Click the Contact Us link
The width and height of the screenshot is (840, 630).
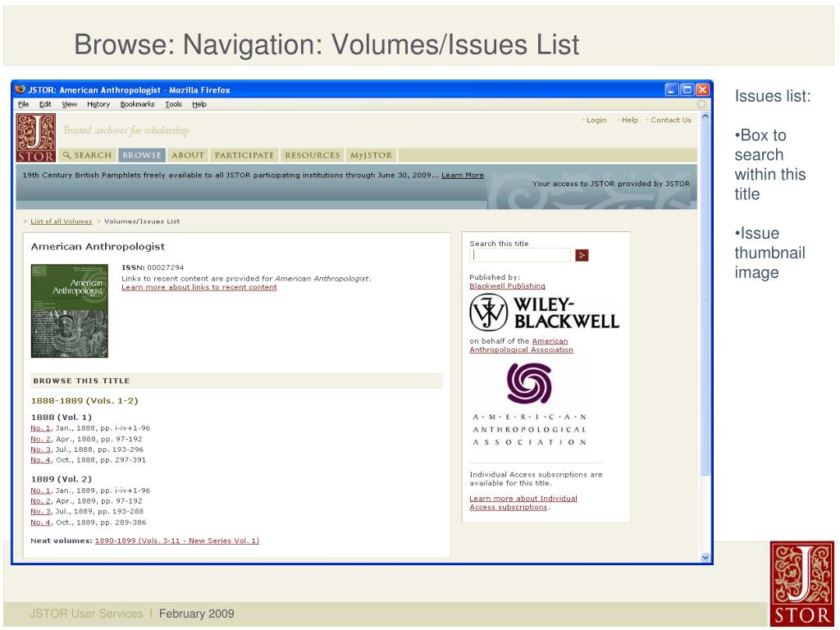(x=671, y=120)
